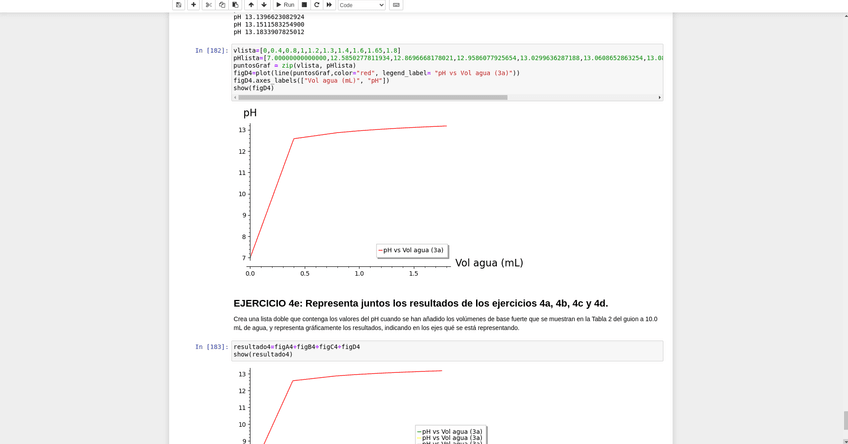Click inside code cell In [183]
Screen dimensions: 848x444
tap(447, 351)
